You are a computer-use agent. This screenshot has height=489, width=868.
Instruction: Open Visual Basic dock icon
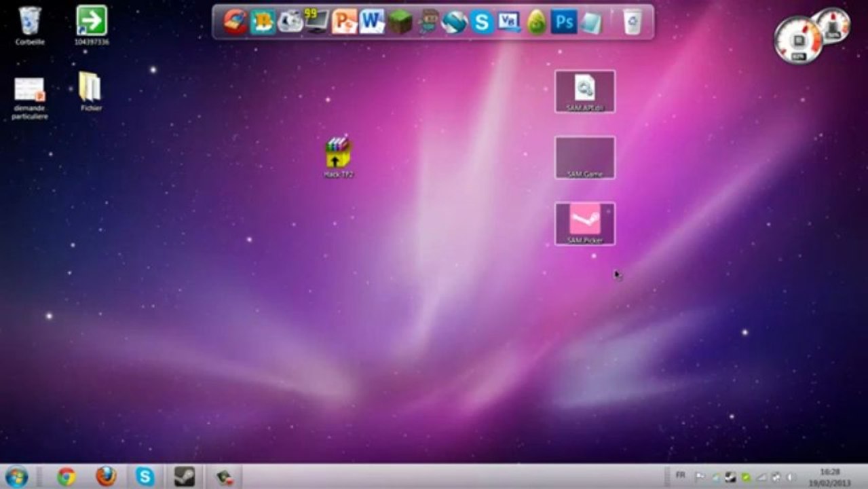[508, 22]
